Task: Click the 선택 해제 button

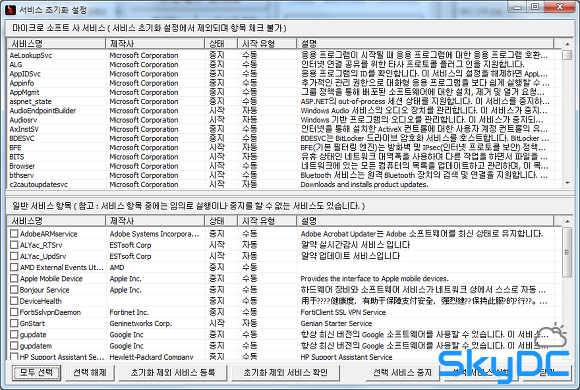Action: pyautogui.click(x=90, y=373)
